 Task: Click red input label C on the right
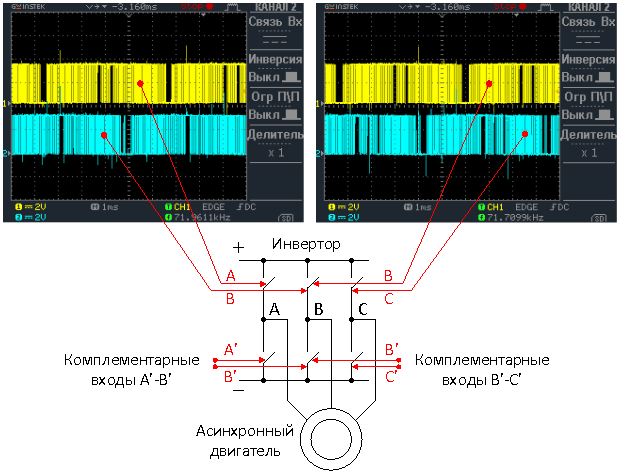pos(389,299)
